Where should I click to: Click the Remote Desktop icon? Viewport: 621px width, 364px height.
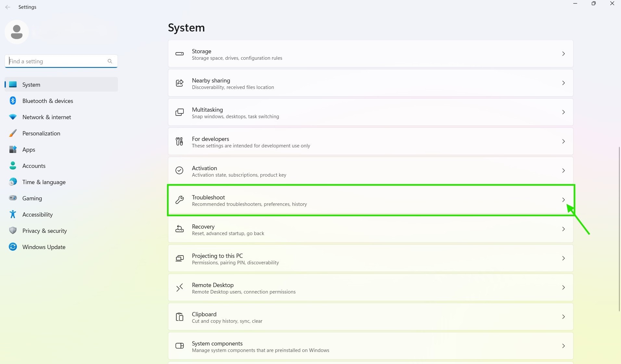coord(180,287)
